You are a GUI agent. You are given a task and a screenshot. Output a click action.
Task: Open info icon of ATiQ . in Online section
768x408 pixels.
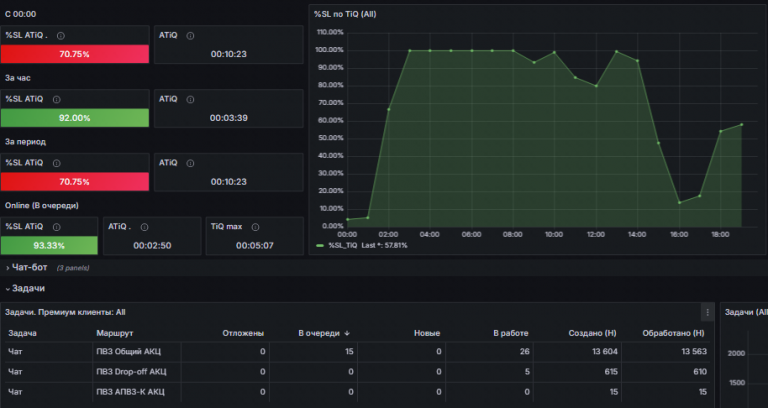144,227
